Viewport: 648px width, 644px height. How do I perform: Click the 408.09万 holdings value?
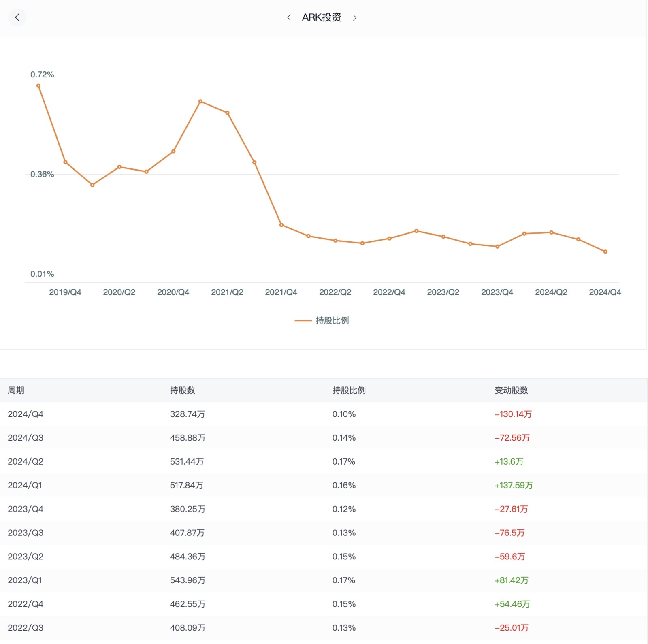[188, 628]
